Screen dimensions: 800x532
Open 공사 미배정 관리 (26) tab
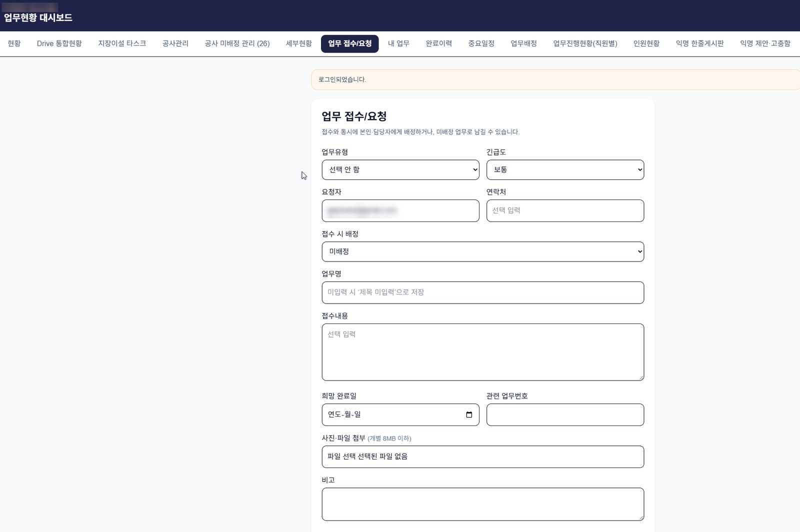tap(237, 43)
